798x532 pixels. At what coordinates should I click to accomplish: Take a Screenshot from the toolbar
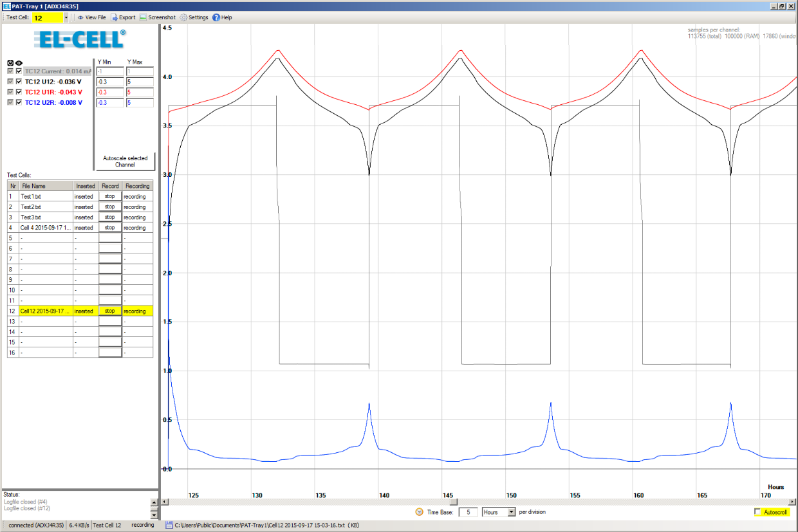point(158,17)
